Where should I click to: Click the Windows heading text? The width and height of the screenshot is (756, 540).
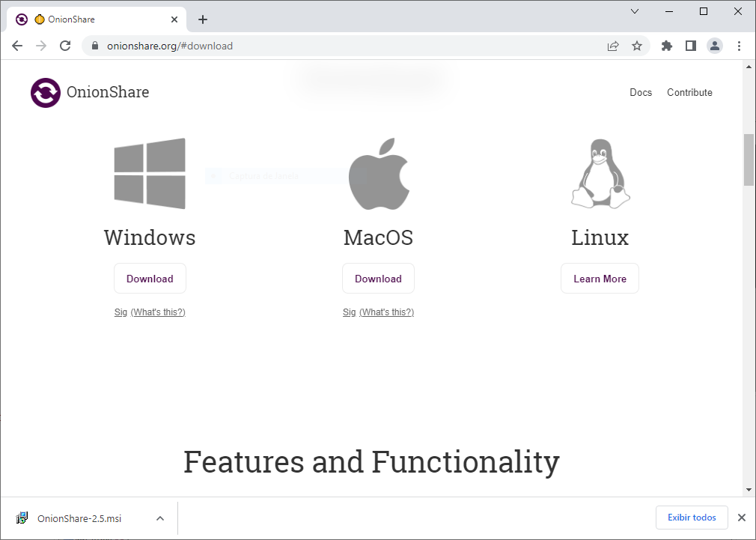150,238
